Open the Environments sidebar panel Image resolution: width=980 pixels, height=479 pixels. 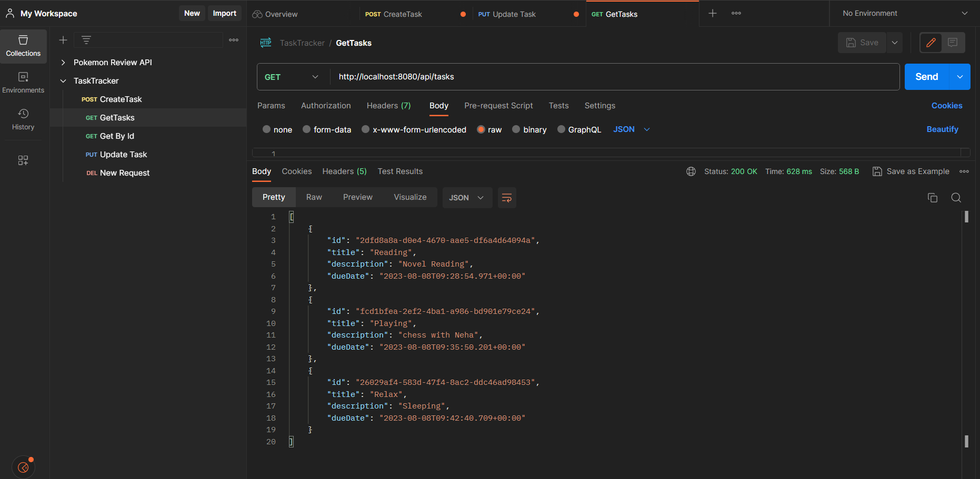point(23,82)
